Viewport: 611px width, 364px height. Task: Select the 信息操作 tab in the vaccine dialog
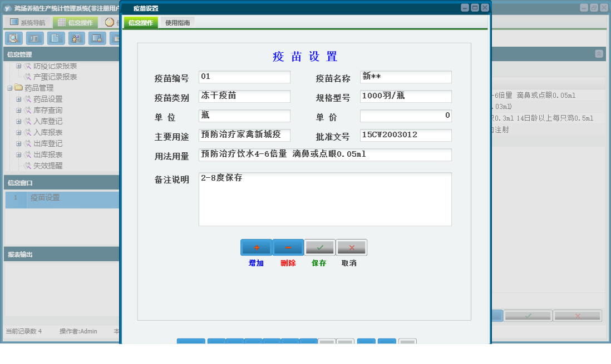[x=142, y=23]
